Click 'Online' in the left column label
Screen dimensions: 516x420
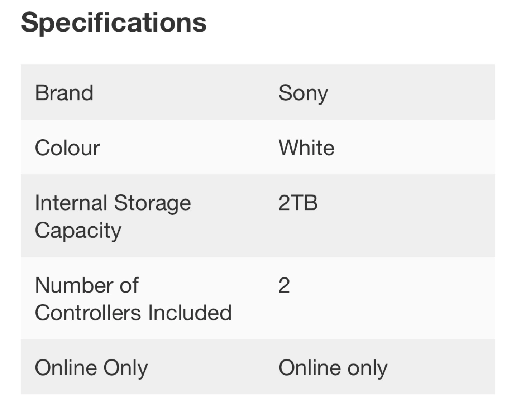pyautogui.click(x=66, y=367)
